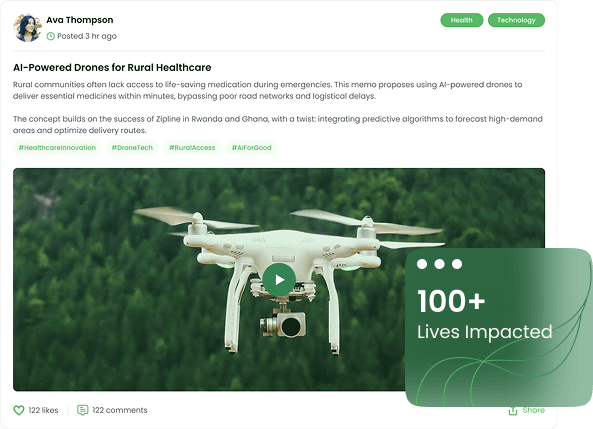Click the 122 comments label

pos(120,410)
